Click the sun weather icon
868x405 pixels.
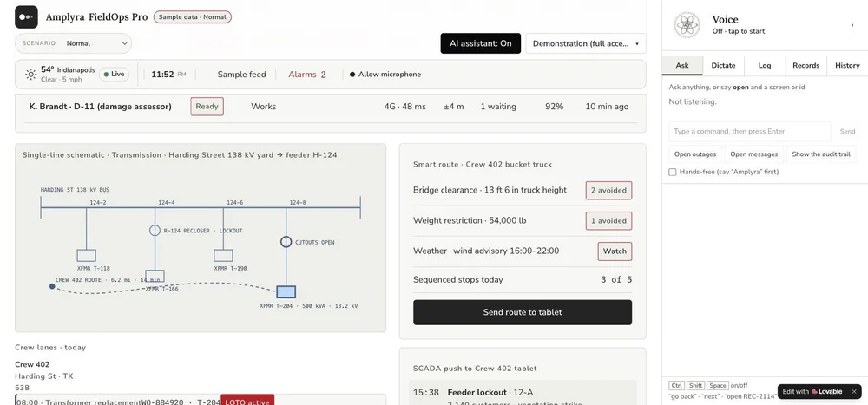(31, 74)
